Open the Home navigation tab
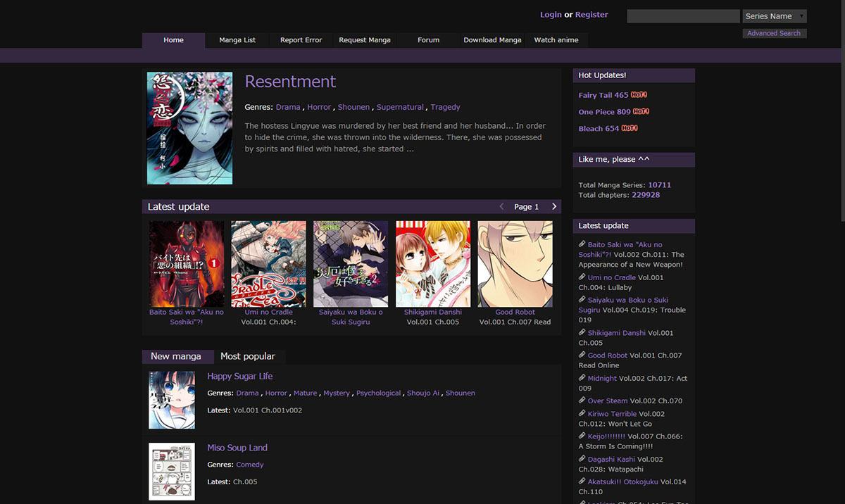This screenshot has width=845, height=504. coord(173,40)
